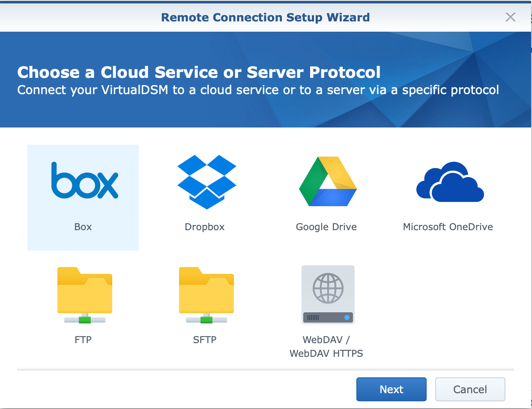
Task: Click the Box label text
Action: (83, 227)
